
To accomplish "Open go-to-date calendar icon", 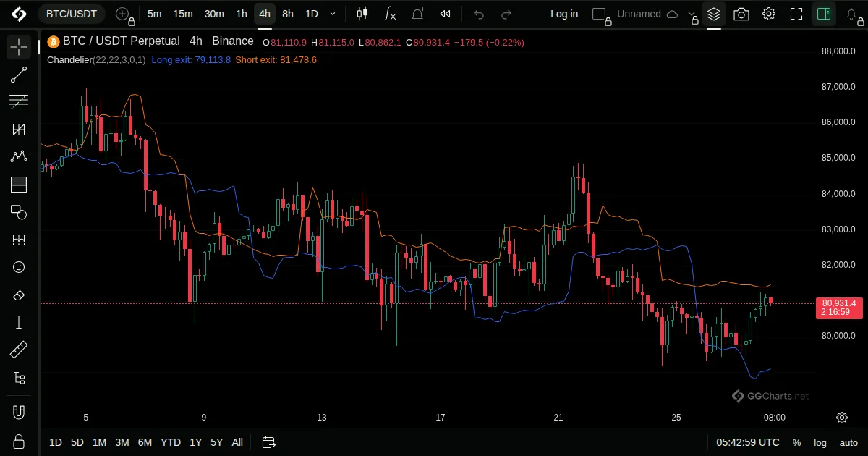I will pyautogui.click(x=269, y=442).
